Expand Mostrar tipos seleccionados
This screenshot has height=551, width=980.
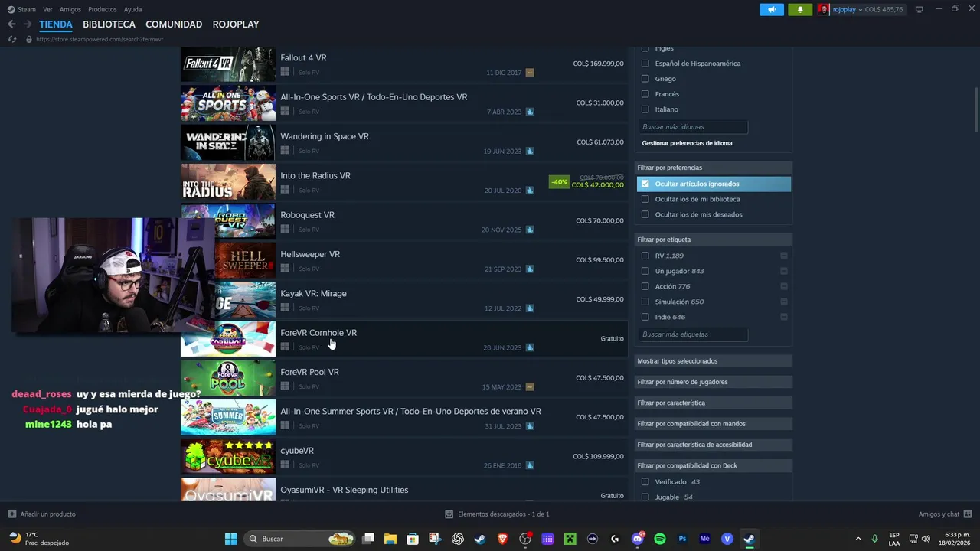point(713,360)
